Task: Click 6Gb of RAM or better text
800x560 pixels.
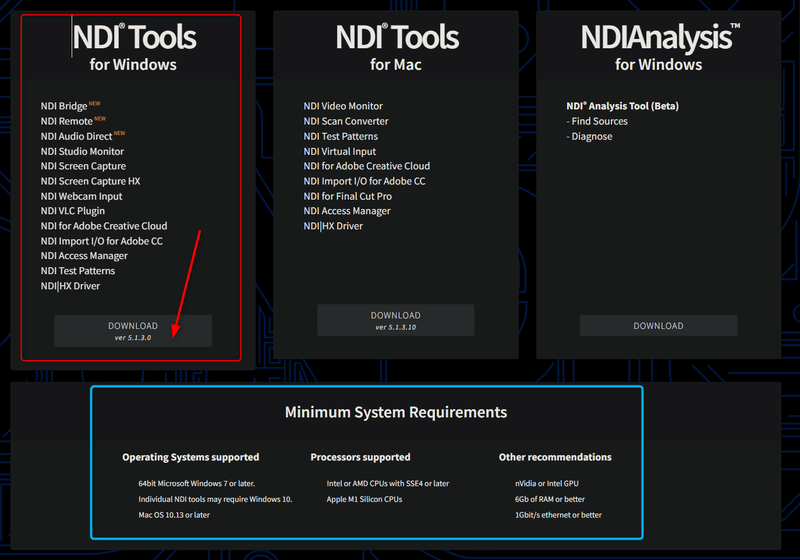Action: pos(549,499)
